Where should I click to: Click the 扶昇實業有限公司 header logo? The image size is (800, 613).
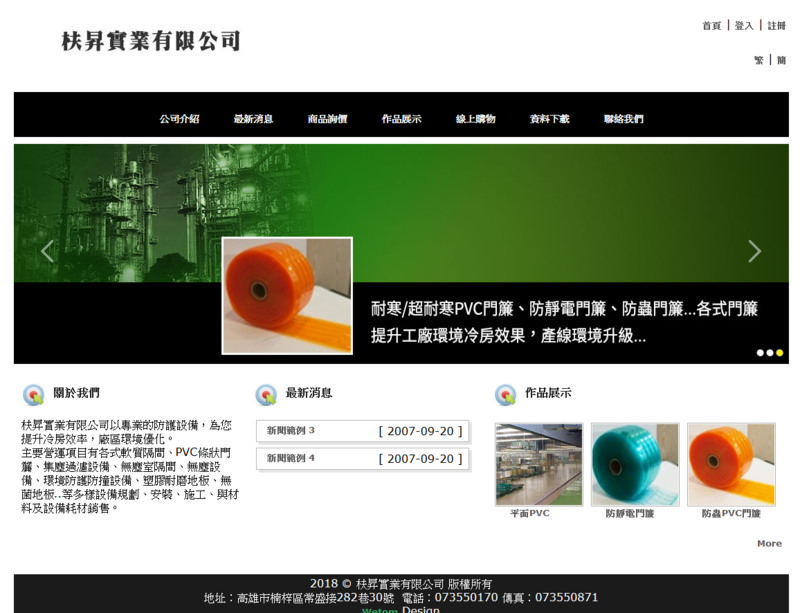tap(151, 41)
